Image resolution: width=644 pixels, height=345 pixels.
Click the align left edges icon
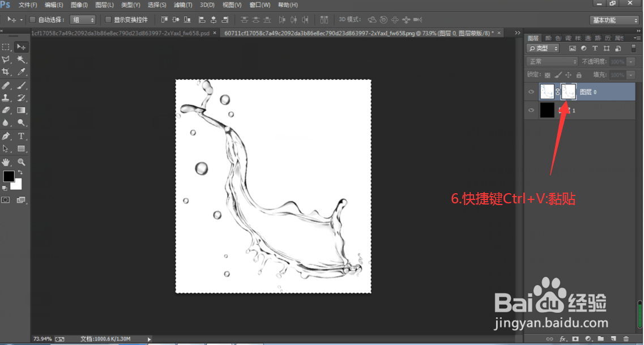(x=202, y=19)
